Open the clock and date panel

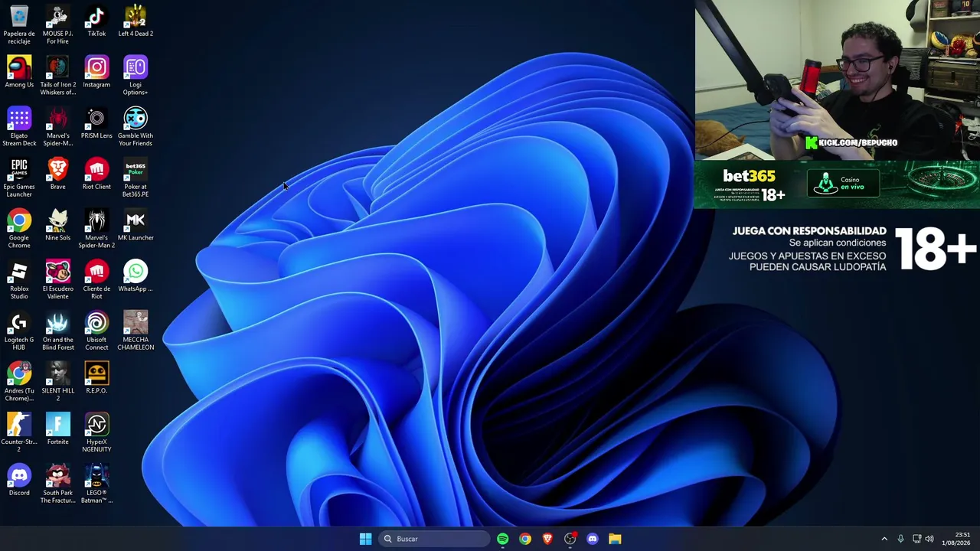957,539
